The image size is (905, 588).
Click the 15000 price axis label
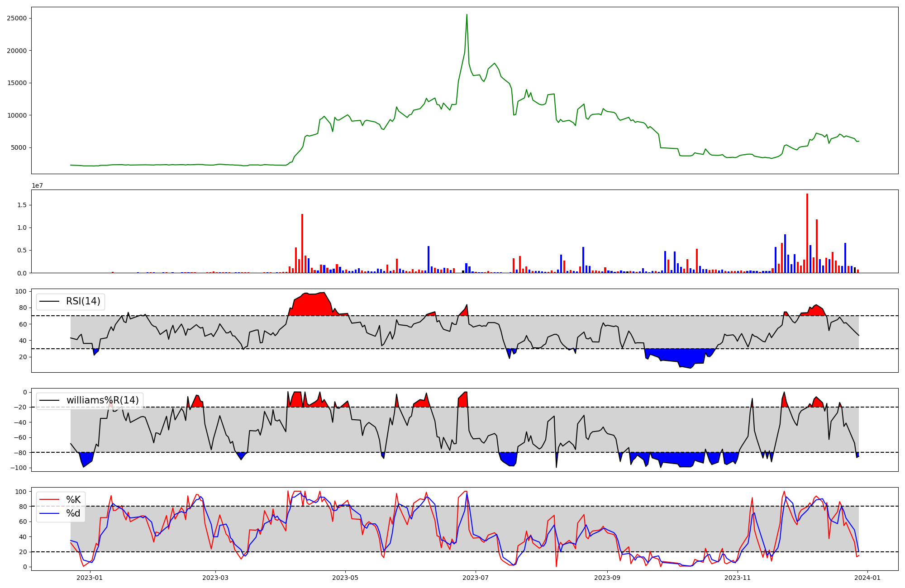pyautogui.click(x=17, y=83)
